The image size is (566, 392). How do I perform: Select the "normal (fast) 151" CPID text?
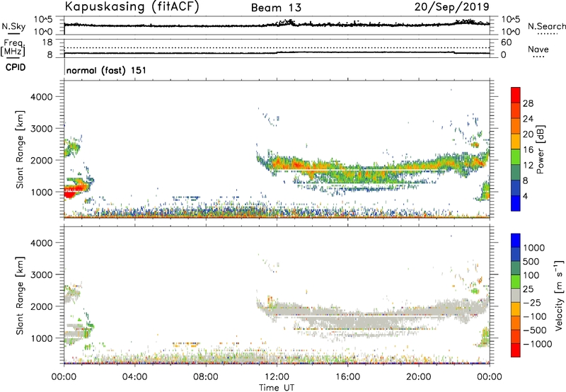coord(107,70)
